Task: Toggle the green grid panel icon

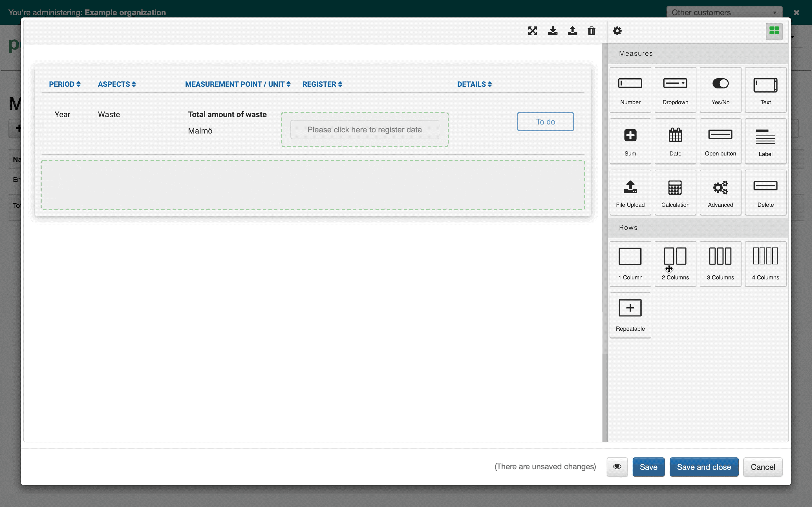Action: (x=774, y=31)
